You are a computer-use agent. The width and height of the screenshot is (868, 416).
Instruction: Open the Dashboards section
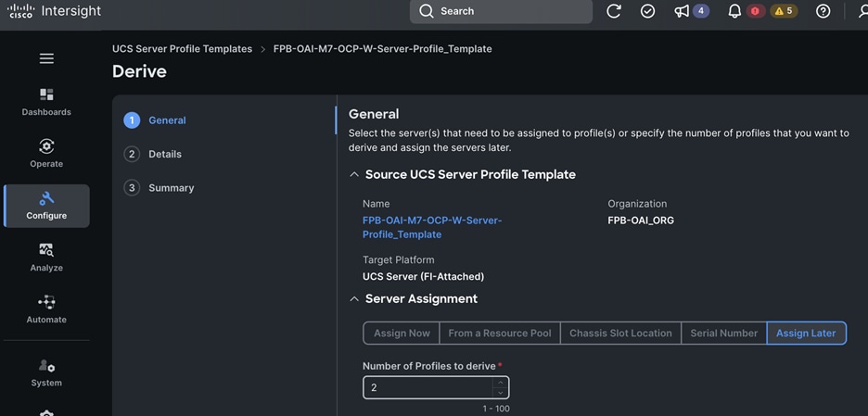[46, 102]
